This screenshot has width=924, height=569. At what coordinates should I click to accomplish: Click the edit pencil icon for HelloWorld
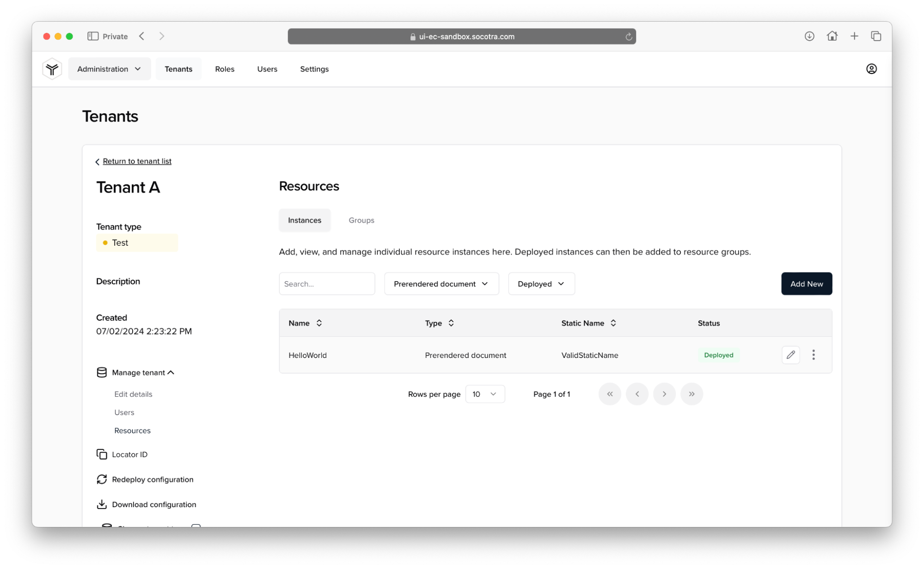click(x=791, y=355)
